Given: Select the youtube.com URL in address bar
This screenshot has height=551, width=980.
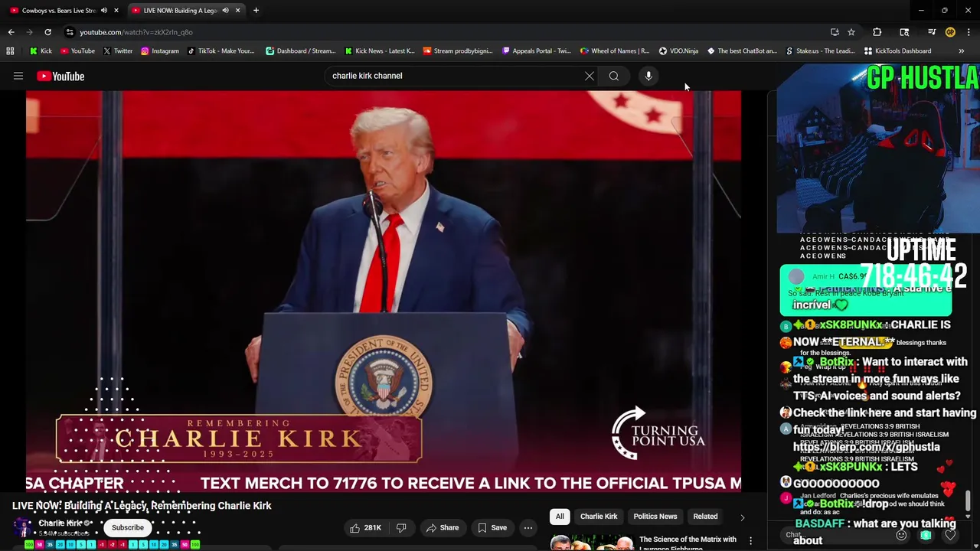Looking at the screenshot, I should 136,32.
